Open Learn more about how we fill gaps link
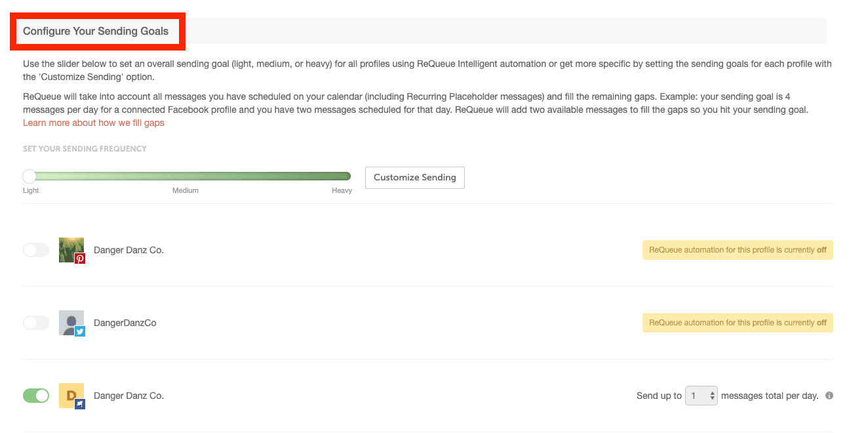Screen dimensions: 868x433 coord(94,123)
